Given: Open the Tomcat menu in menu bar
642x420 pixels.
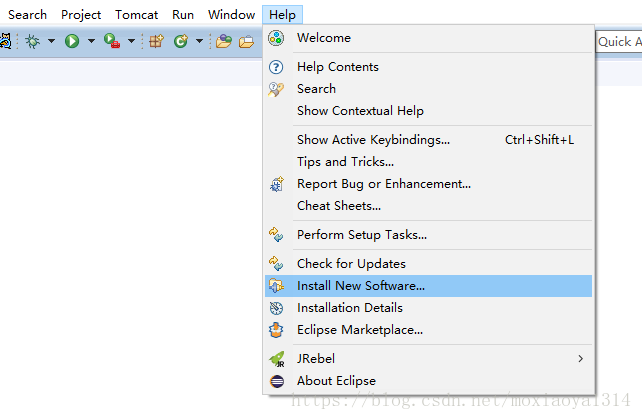Looking at the screenshot, I should (136, 15).
